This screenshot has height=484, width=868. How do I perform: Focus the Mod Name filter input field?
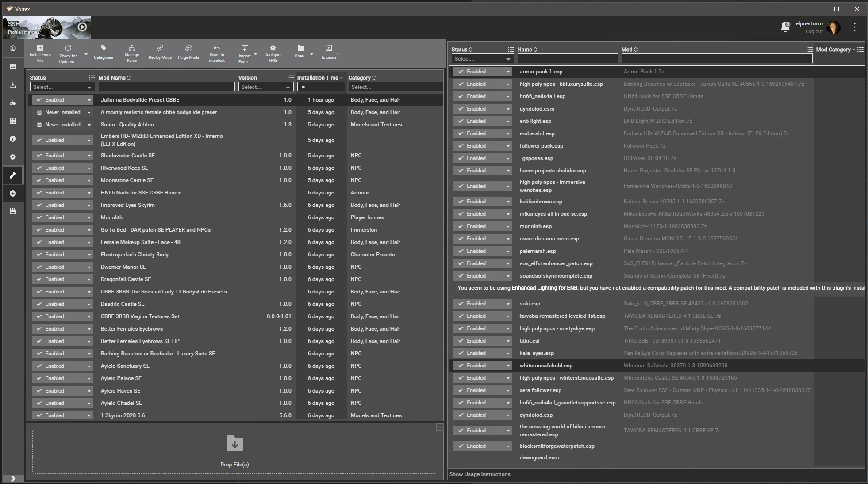click(166, 87)
